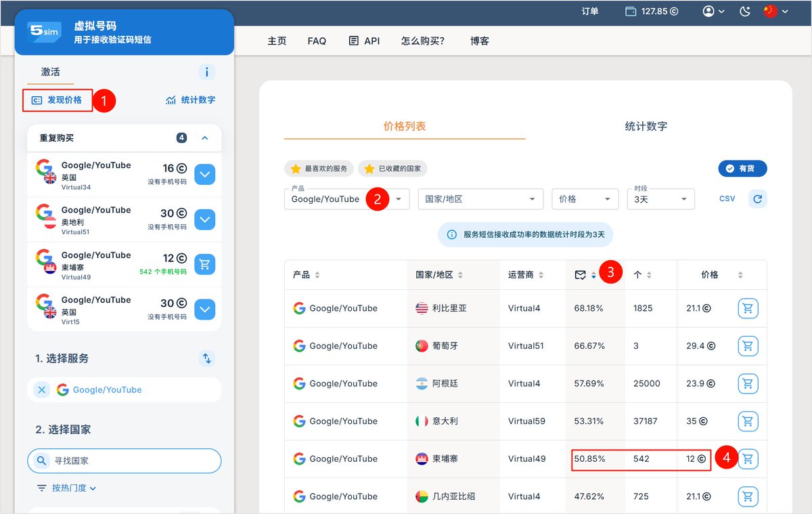Click the refresh icon next to CSV

point(757,199)
